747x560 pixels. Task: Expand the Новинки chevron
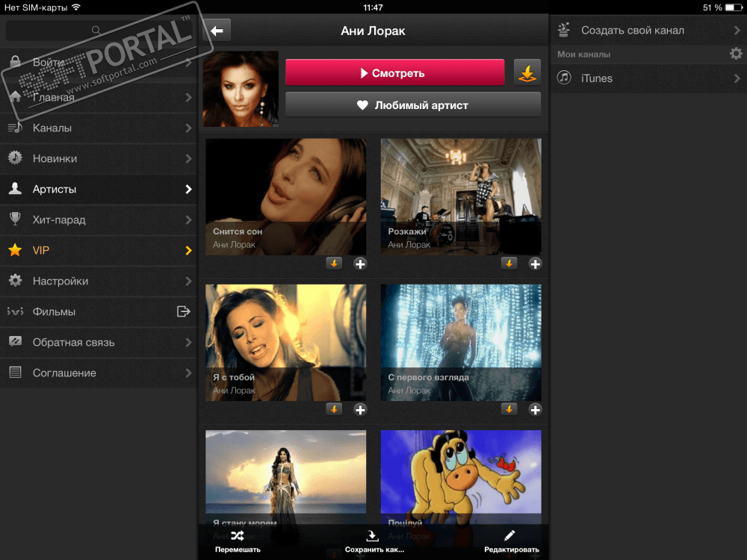coord(189,158)
